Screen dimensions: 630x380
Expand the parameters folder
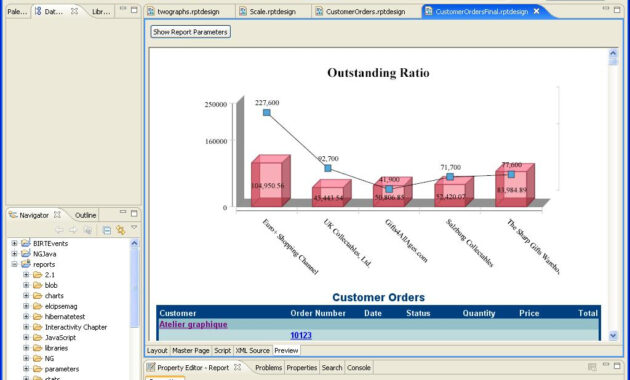click(26, 369)
